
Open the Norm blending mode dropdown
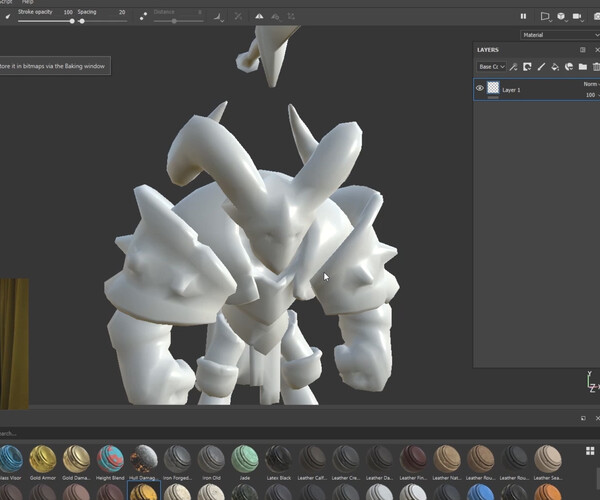pos(591,84)
